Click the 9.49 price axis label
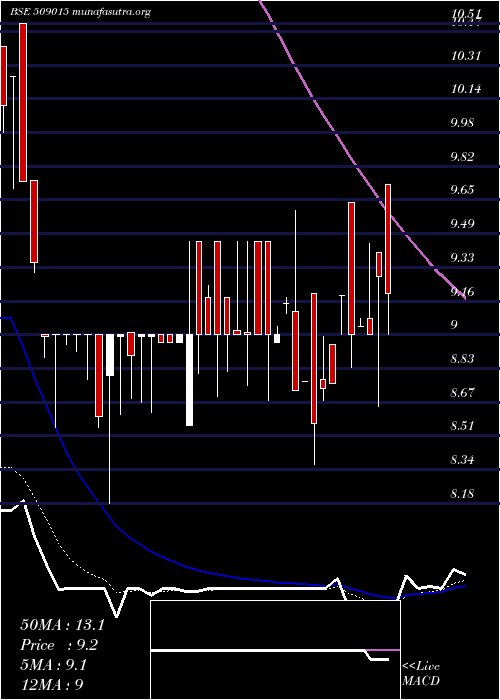The height and width of the screenshot is (700, 500). (464, 224)
